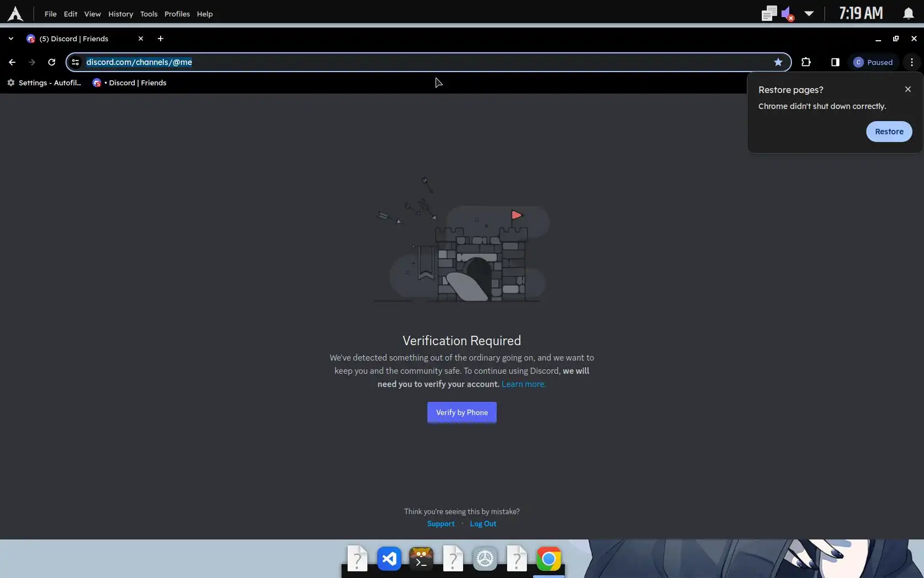Open the Edit menu

coord(70,14)
